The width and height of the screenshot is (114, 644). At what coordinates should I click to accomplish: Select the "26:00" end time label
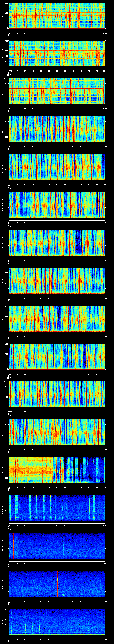[x=105, y=374]
